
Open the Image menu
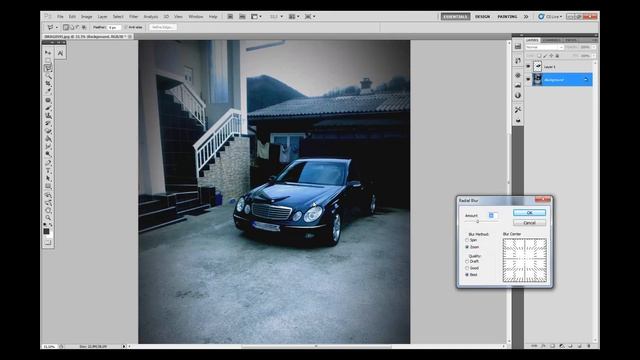[87, 17]
